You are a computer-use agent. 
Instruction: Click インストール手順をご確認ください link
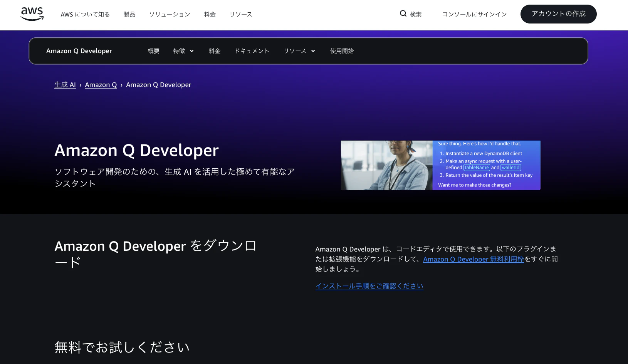tap(369, 286)
